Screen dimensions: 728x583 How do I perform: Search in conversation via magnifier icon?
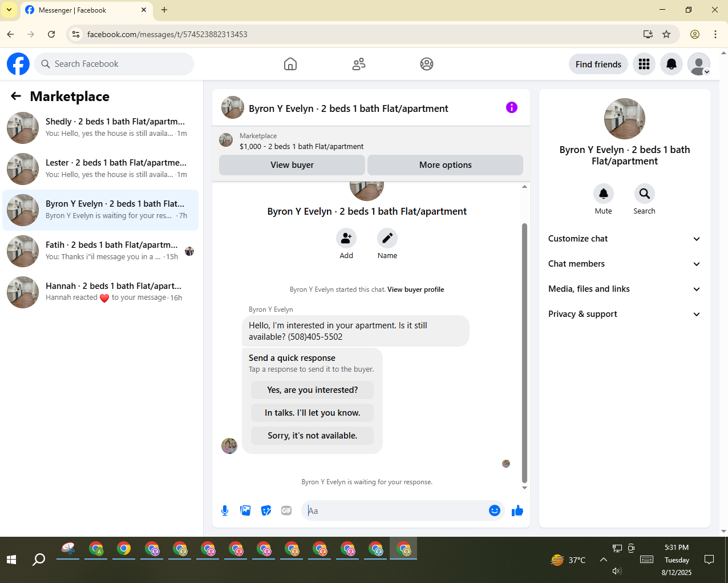[x=645, y=194]
